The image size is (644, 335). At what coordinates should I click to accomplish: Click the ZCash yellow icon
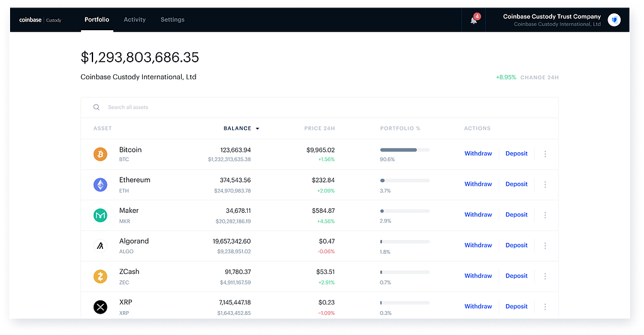tap(100, 276)
